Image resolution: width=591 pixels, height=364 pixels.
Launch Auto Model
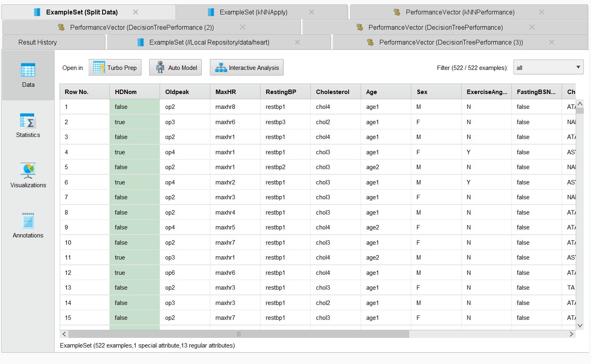click(175, 67)
